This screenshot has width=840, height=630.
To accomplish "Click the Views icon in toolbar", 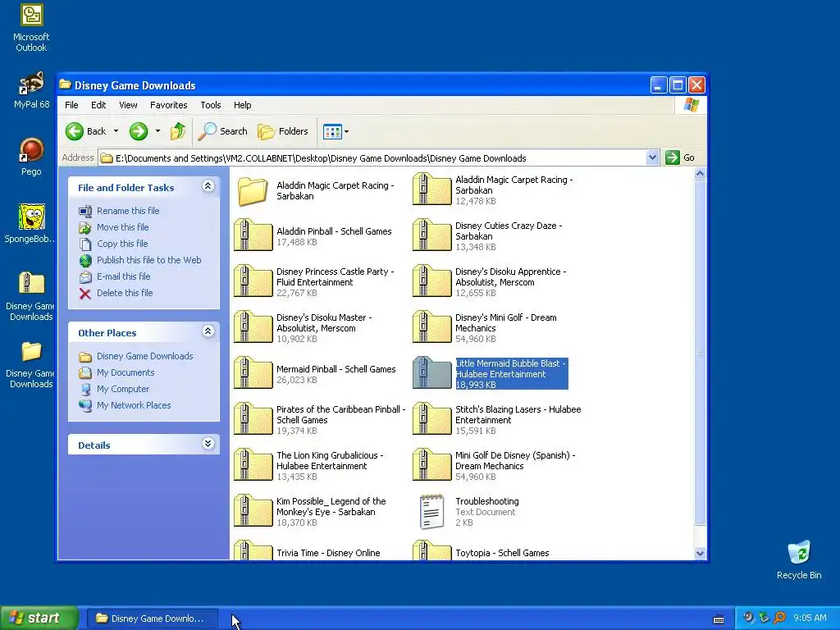I will coord(332,131).
